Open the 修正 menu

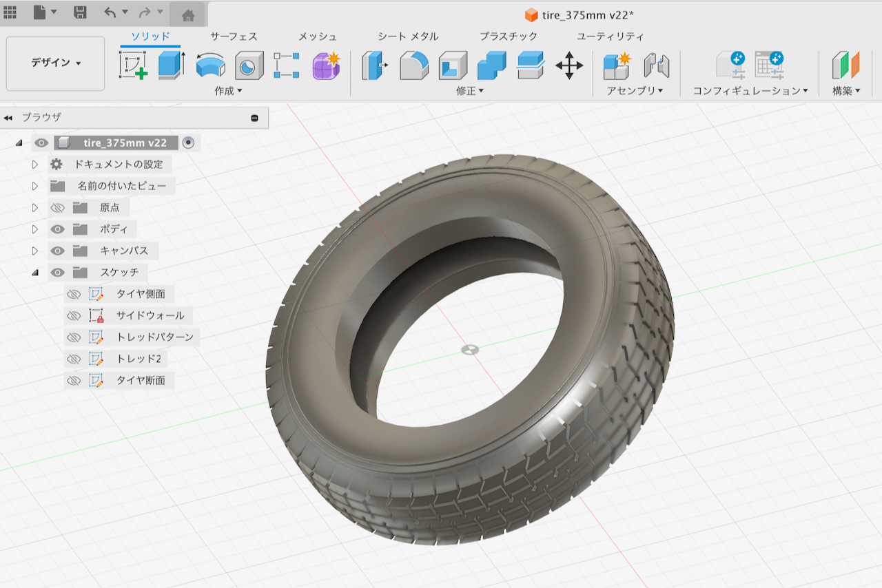tap(470, 91)
